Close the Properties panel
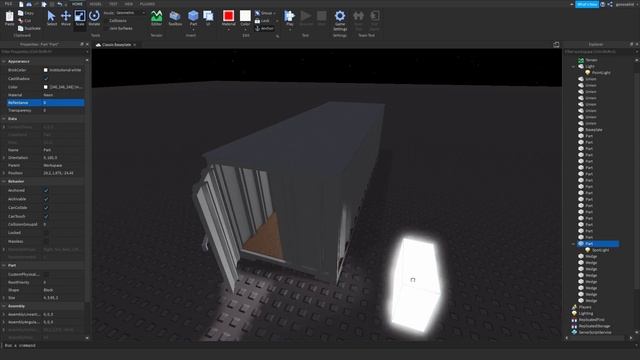Viewport: 640px width, 360px height. (87, 44)
